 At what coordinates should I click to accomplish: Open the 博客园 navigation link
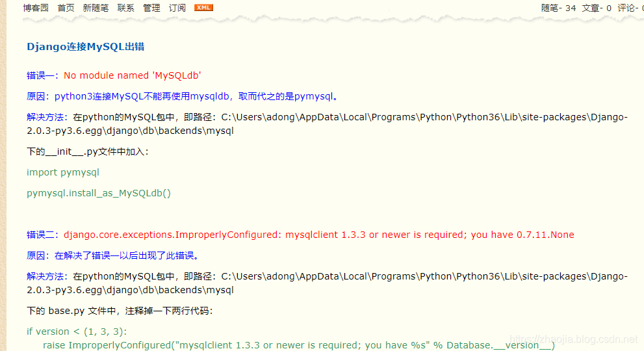tap(36, 8)
